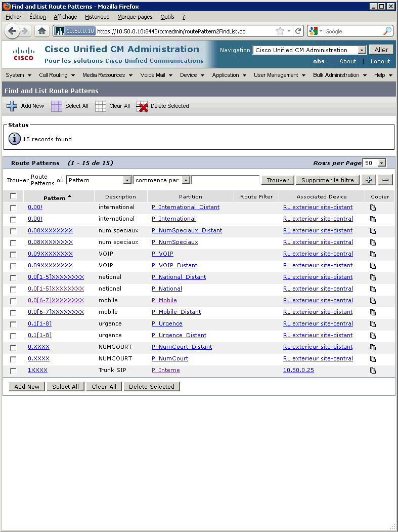Toggle the header select-all checkbox

point(13,196)
